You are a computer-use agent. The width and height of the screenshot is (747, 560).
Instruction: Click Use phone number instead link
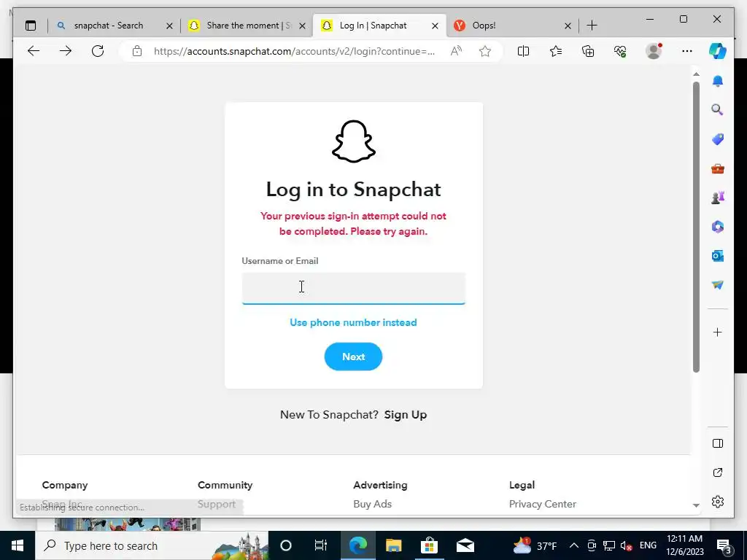point(353,322)
